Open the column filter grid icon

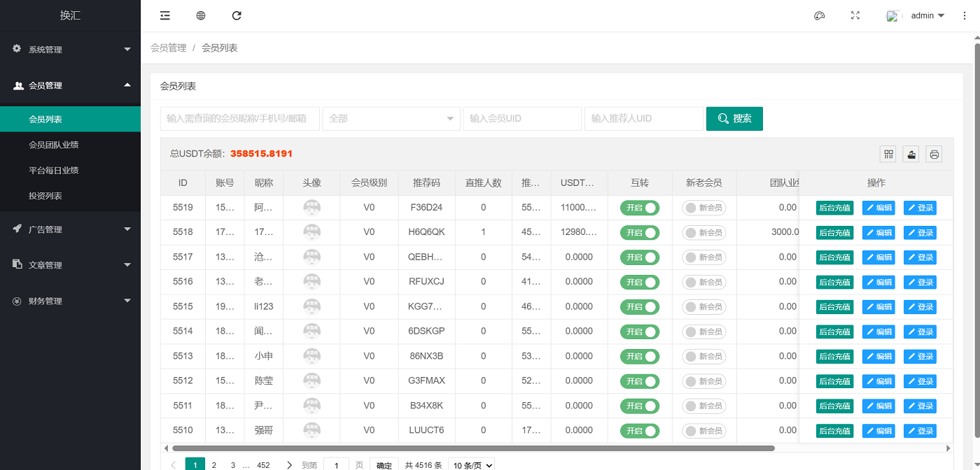[x=888, y=154]
